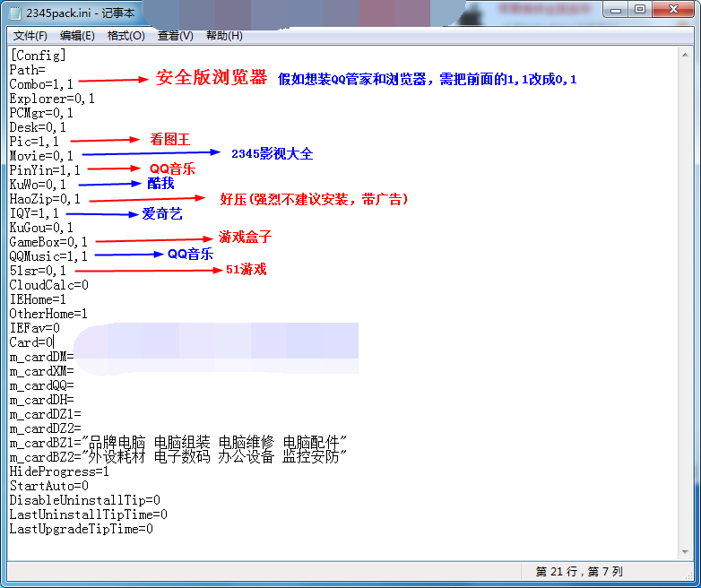Minimize the 2345pack.ini Notepad window
This screenshot has width=701, height=588.
[x=616, y=9]
